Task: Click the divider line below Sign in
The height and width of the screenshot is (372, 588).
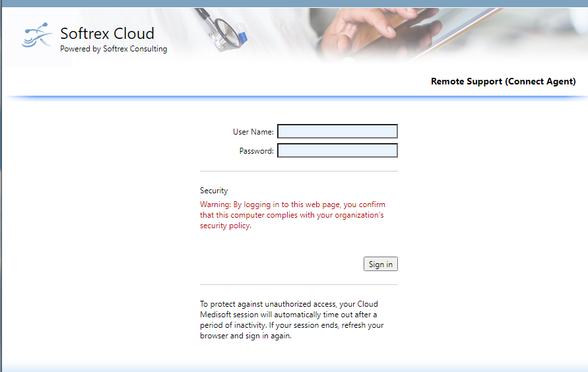Action: pos(298,285)
